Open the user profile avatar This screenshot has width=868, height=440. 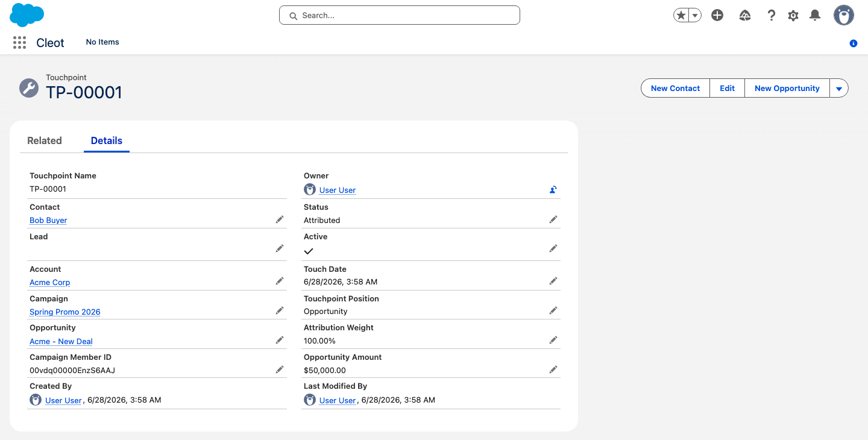point(844,15)
